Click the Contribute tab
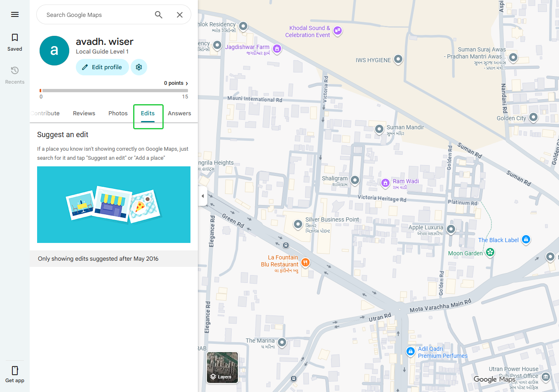The width and height of the screenshot is (559, 392). [x=45, y=113]
